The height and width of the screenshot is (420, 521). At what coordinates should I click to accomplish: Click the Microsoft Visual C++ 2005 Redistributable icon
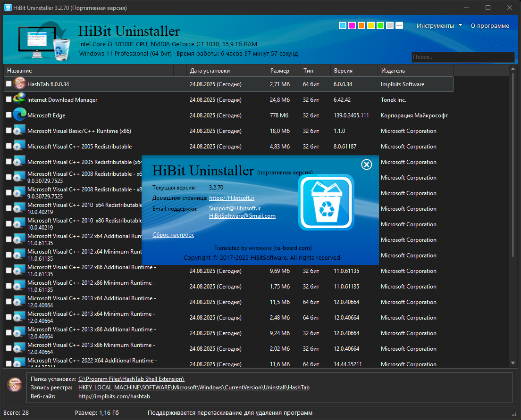(x=19, y=146)
